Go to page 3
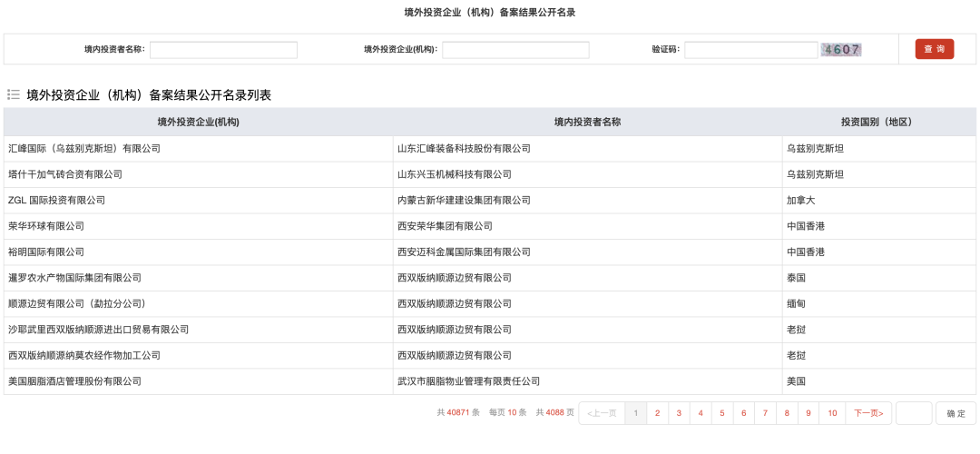Viewport: 980px width, 454px height. (679, 413)
